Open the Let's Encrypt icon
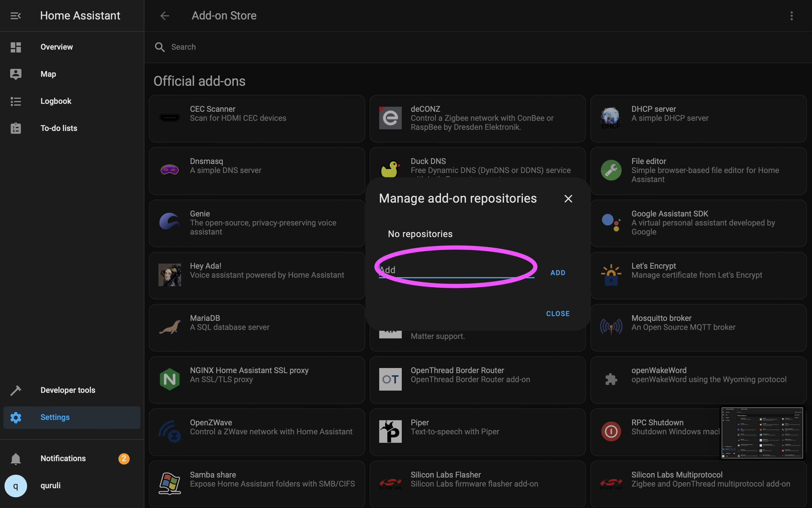 tap(611, 275)
